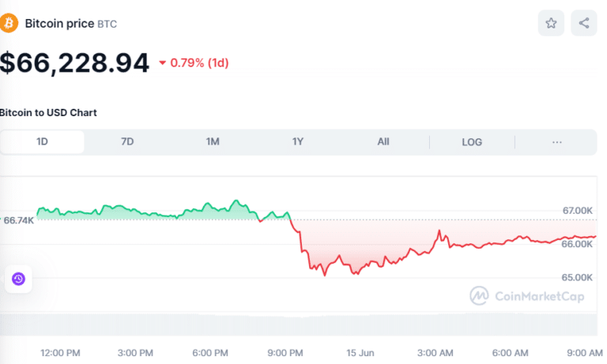Click the $66,228.94 price value
The height and width of the screenshot is (364, 607).
coord(75,62)
